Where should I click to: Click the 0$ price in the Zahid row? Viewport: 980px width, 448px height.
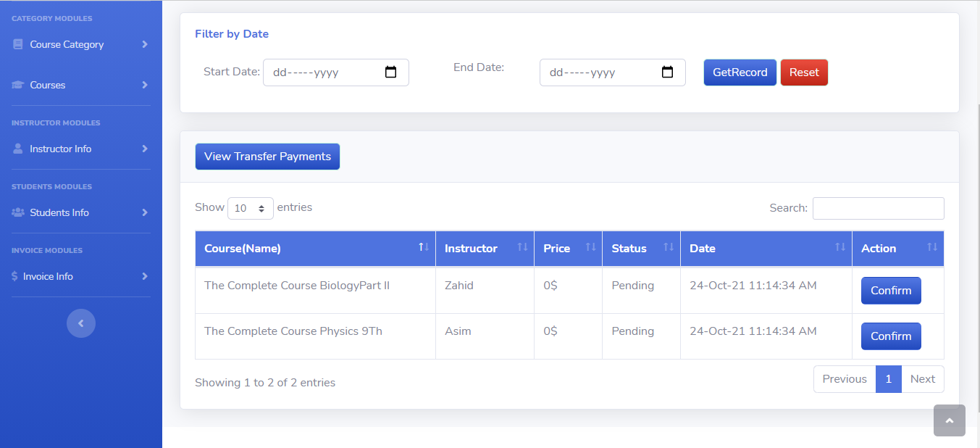tap(550, 286)
